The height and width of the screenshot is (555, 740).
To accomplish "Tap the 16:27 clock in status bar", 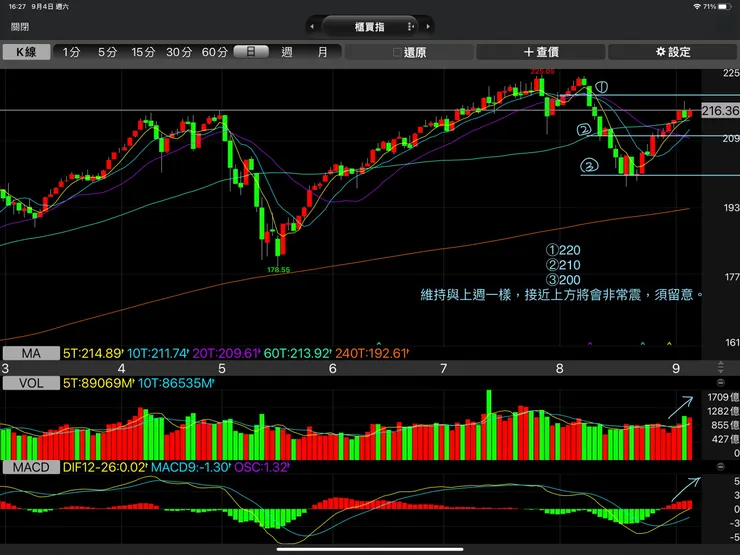I will click(17, 7).
